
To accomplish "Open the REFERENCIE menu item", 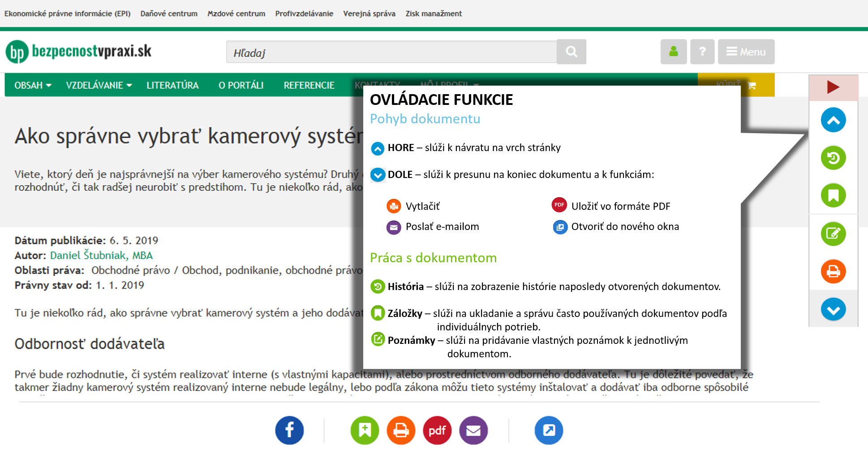I will 309,85.
